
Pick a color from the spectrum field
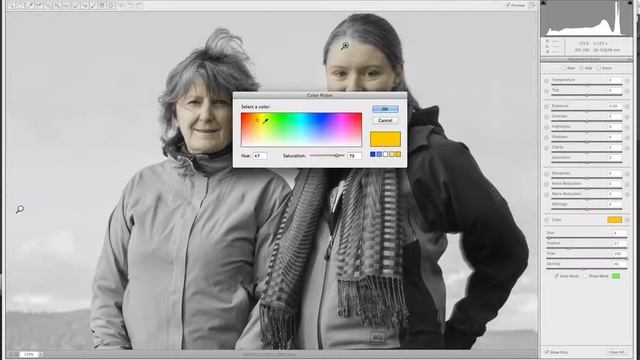(x=301, y=129)
